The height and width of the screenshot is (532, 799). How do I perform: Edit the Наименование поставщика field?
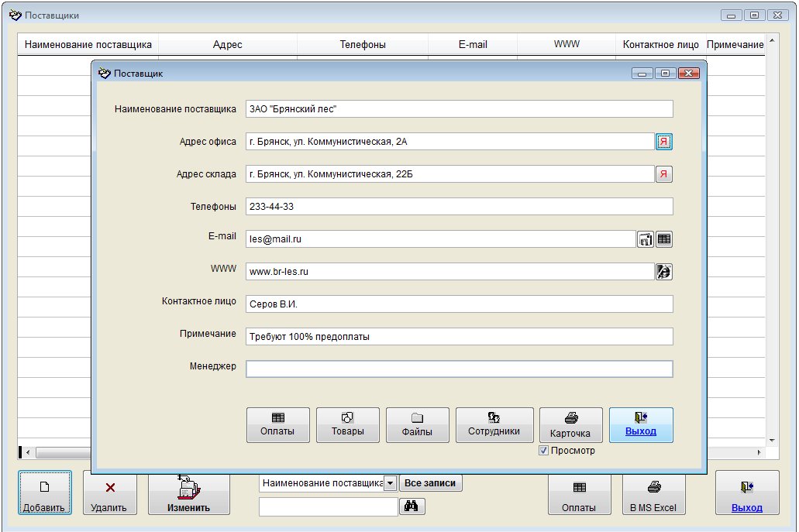(459, 109)
